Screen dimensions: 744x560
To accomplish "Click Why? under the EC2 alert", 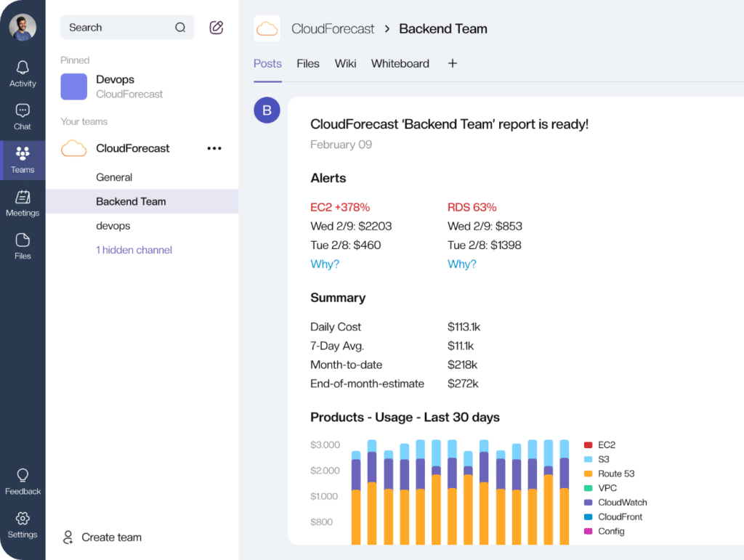I will [325, 264].
